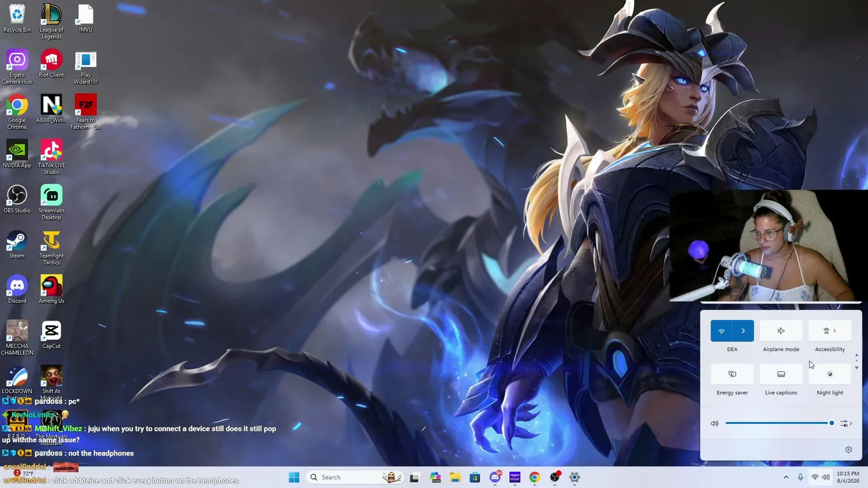Click the taskbar Search box
Viewport: 868px width, 488px height.
click(355, 477)
